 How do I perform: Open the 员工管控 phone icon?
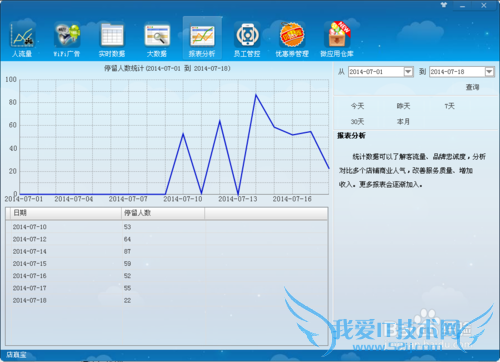point(247,38)
